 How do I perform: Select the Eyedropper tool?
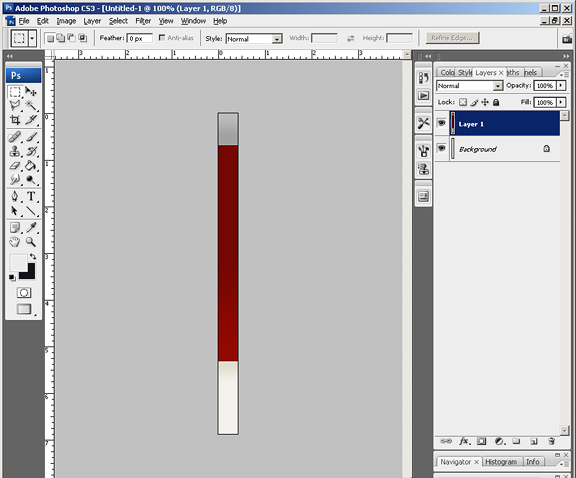(x=31, y=228)
